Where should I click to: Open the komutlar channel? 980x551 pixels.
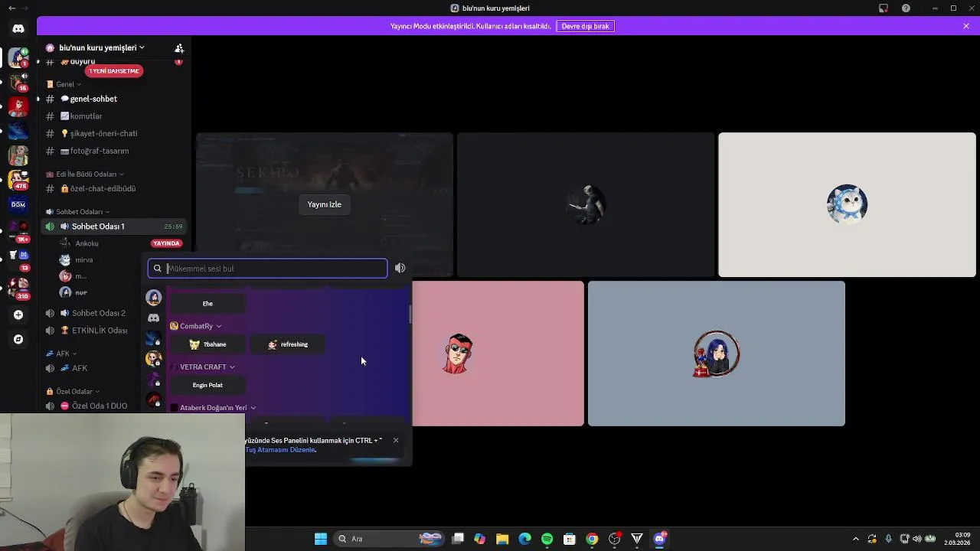click(x=113, y=116)
